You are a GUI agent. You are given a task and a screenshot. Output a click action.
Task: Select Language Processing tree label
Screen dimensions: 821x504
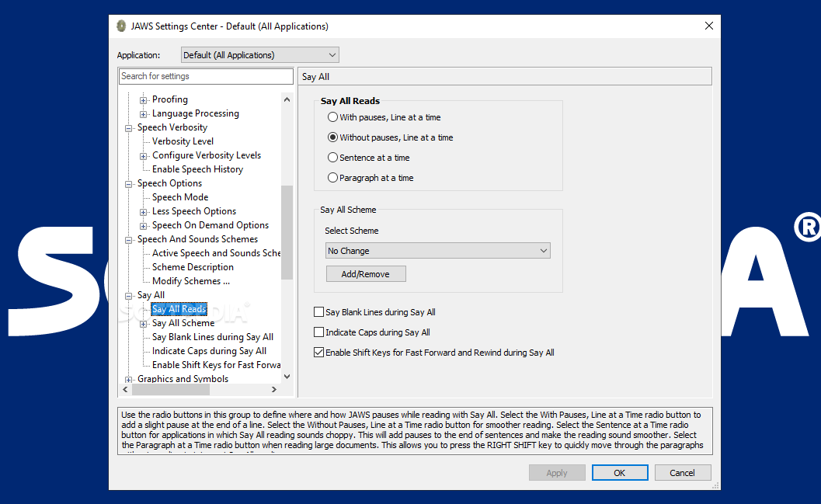(195, 113)
